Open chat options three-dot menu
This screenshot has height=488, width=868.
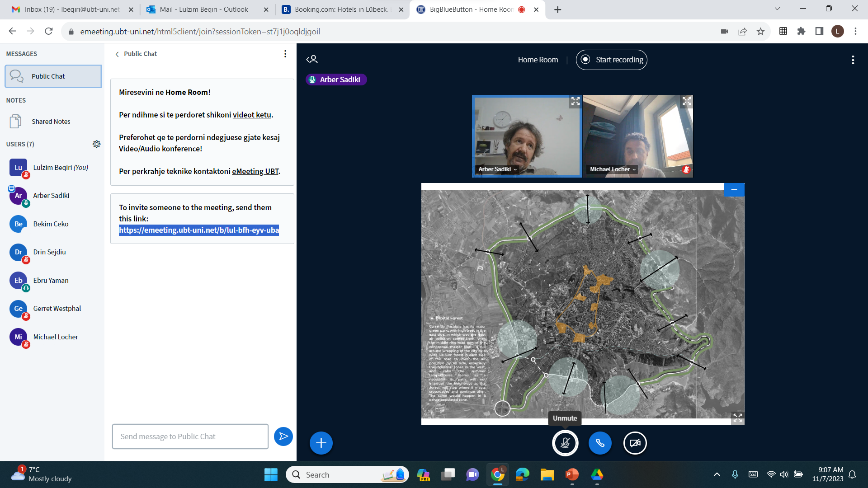[285, 54]
